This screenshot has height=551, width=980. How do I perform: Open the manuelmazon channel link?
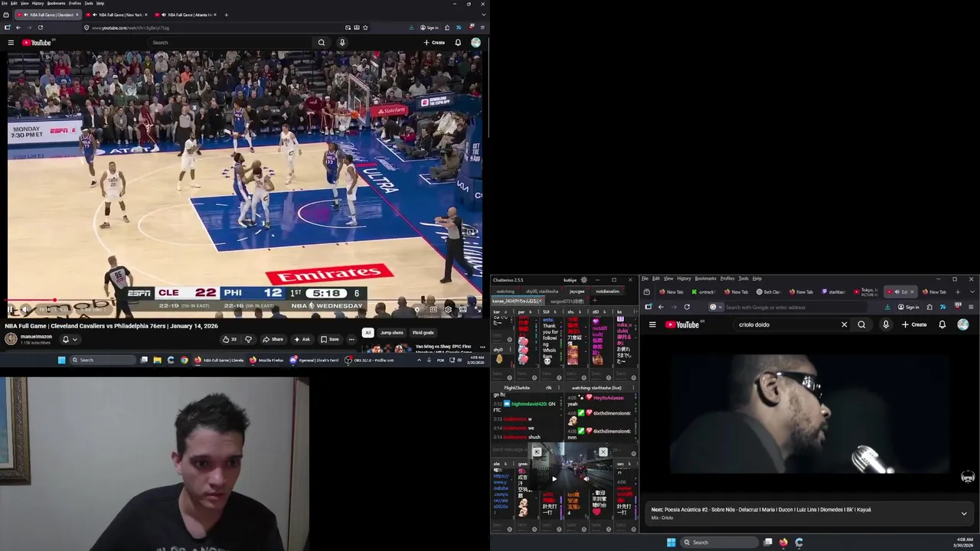coord(36,337)
